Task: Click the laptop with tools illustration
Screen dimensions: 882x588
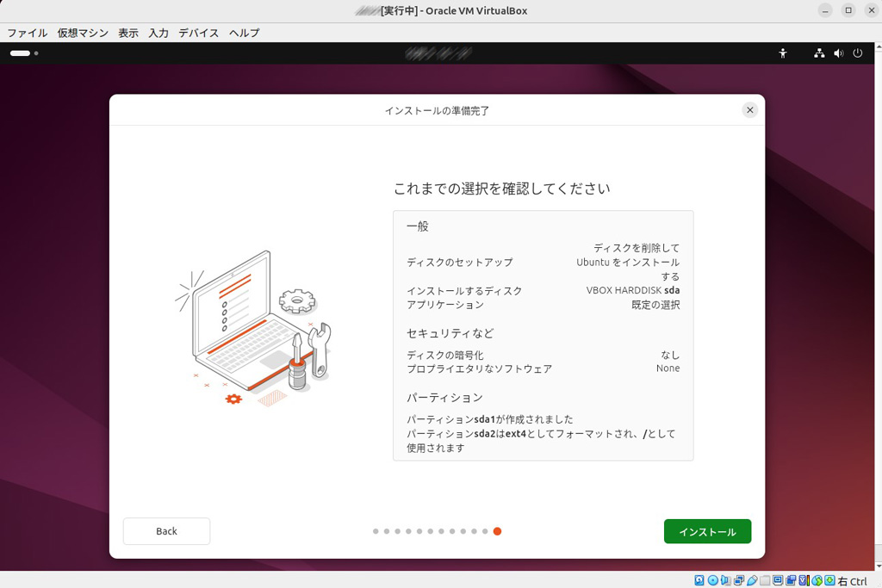Action: coord(253,328)
